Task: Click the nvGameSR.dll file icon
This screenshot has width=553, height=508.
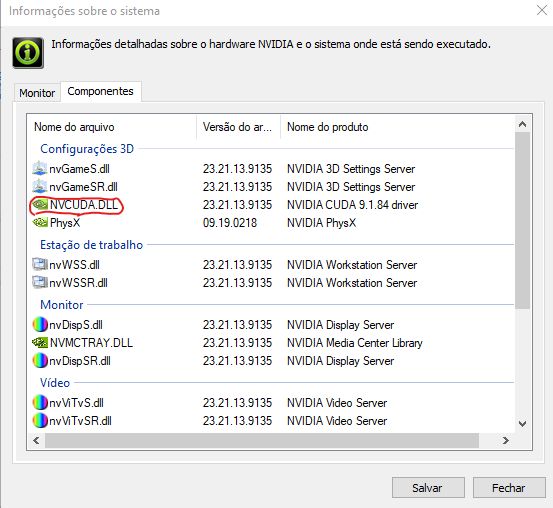Action: coord(40,186)
